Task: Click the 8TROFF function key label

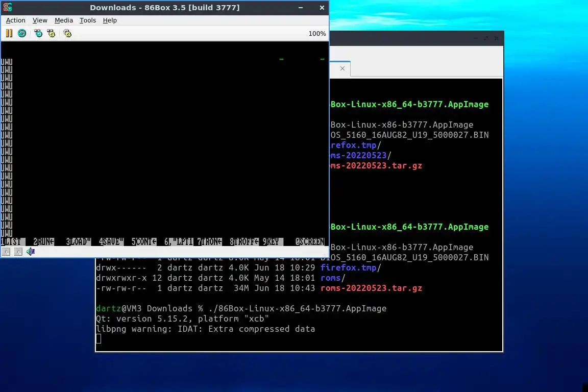Action: (244, 241)
